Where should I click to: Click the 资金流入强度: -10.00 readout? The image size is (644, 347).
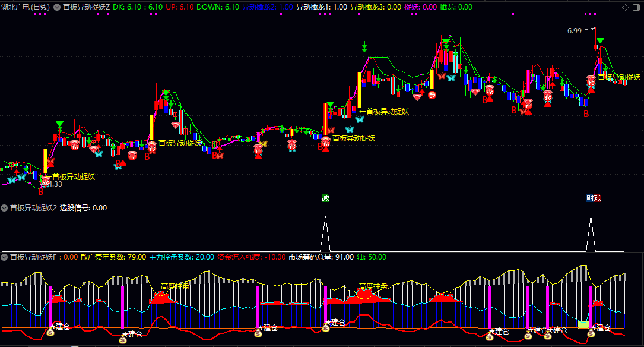(251, 257)
